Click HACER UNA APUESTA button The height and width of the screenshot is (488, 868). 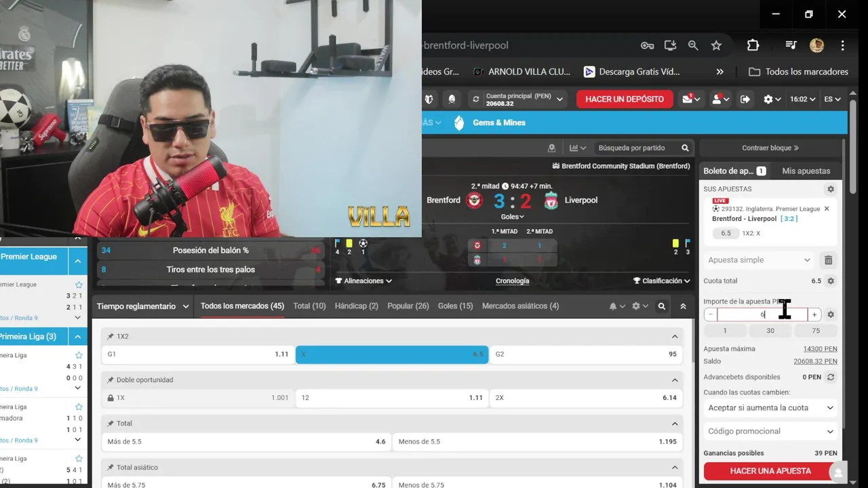[x=770, y=471]
